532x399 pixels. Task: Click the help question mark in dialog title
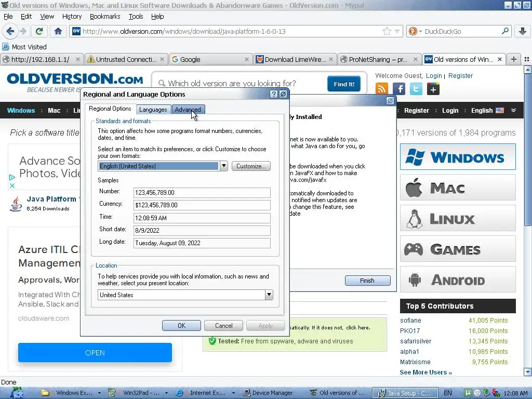pos(273,94)
